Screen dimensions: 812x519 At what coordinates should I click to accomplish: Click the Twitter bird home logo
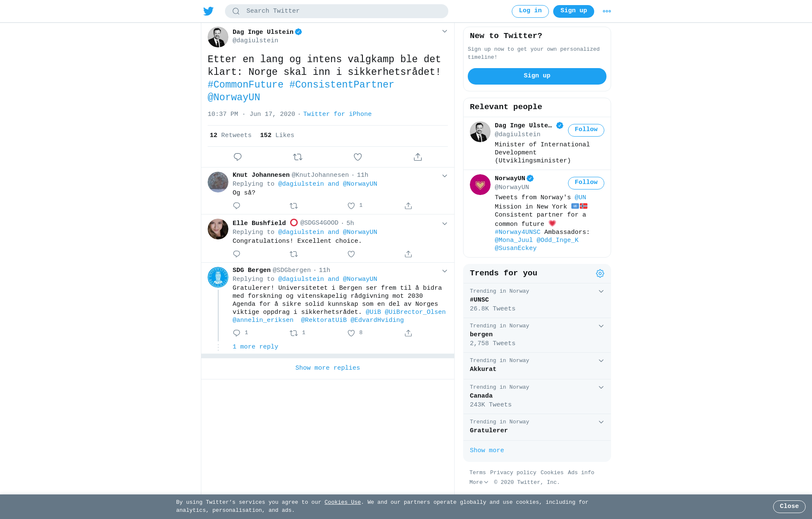coord(208,11)
